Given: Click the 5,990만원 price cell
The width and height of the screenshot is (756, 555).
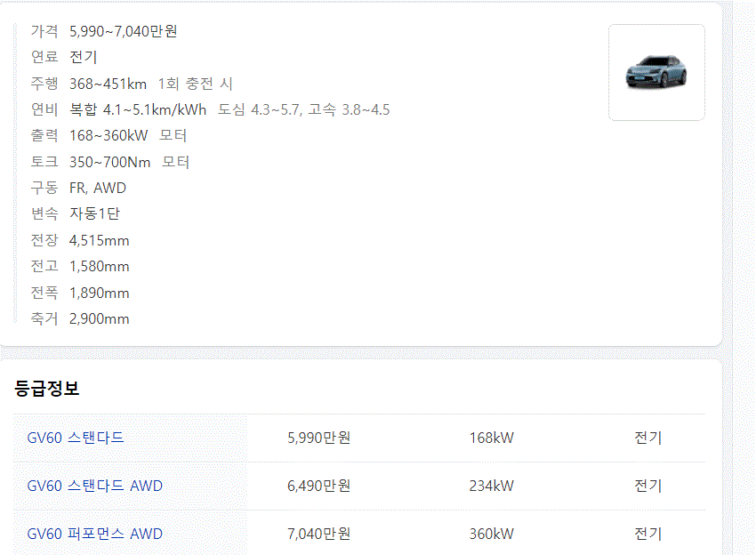Looking at the screenshot, I should pyautogui.click(x=319, y=438).
